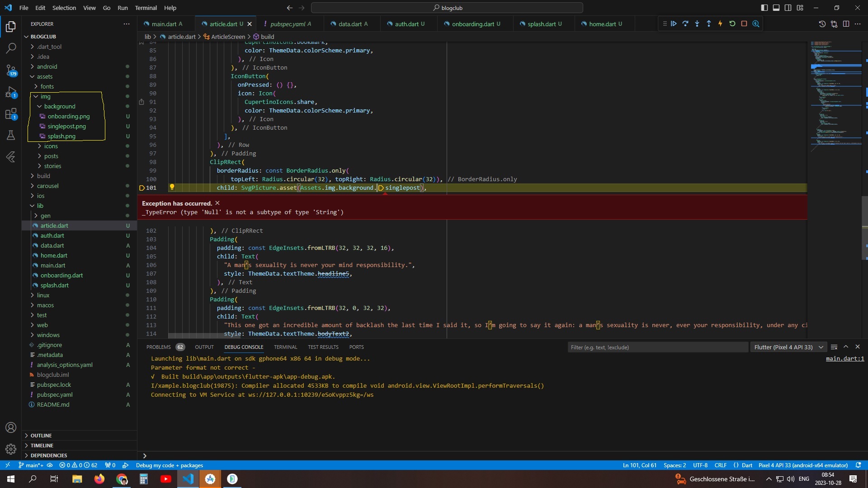Open the Selection menu
The width and height of the screenshot is (868, 488).
click(64, 8)
